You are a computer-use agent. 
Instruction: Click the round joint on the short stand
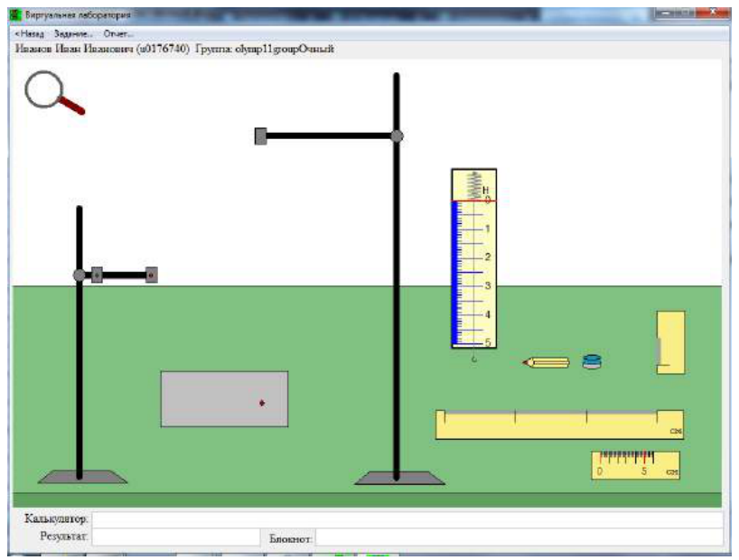(80, 275)
